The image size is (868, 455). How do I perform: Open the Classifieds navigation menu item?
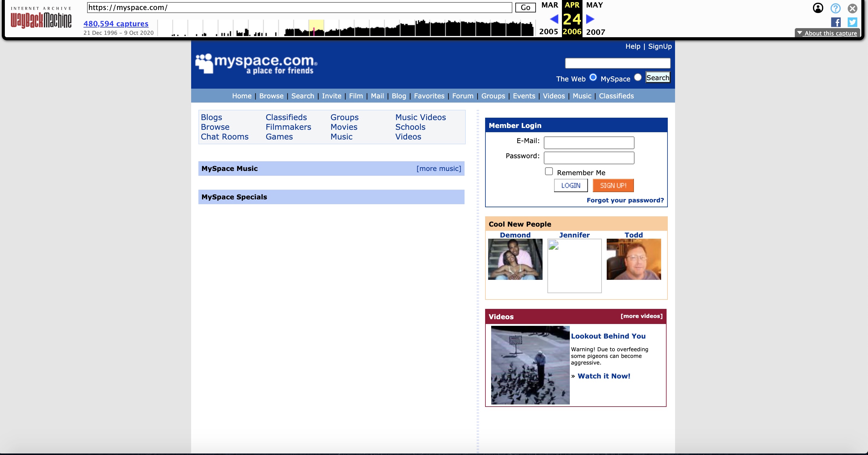point(616,96)
